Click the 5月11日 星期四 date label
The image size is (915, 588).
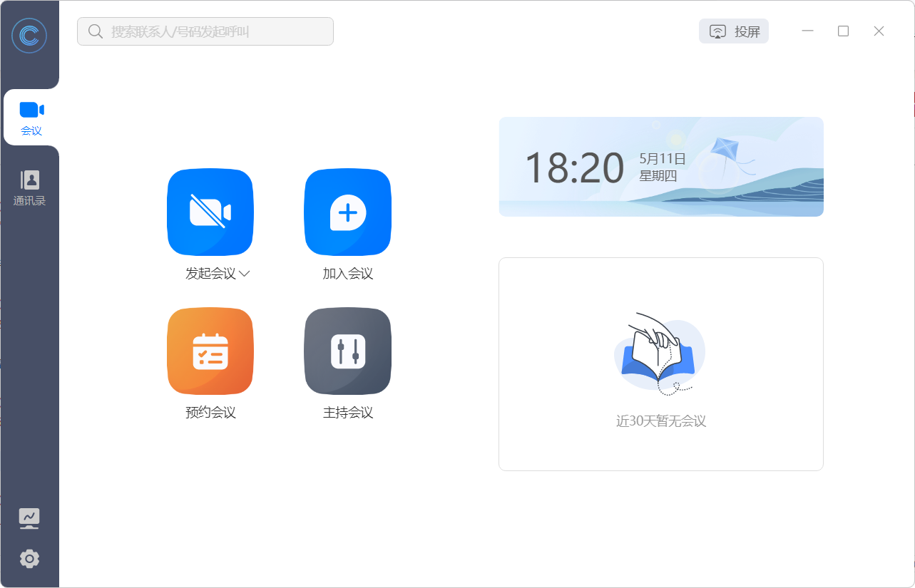pos(663,165)
